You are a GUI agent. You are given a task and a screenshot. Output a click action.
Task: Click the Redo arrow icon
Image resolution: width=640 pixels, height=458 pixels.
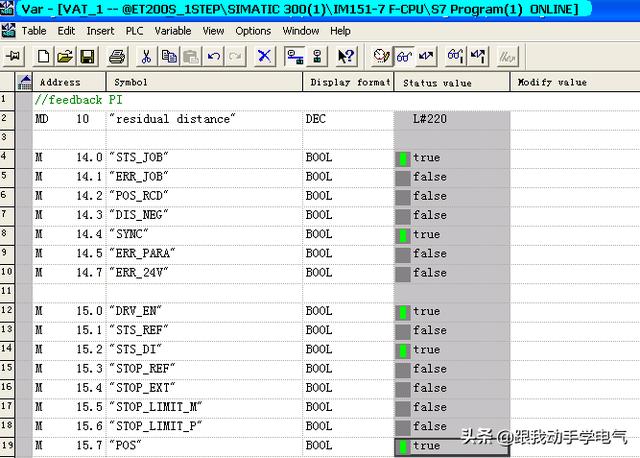(x=236, y=56)
